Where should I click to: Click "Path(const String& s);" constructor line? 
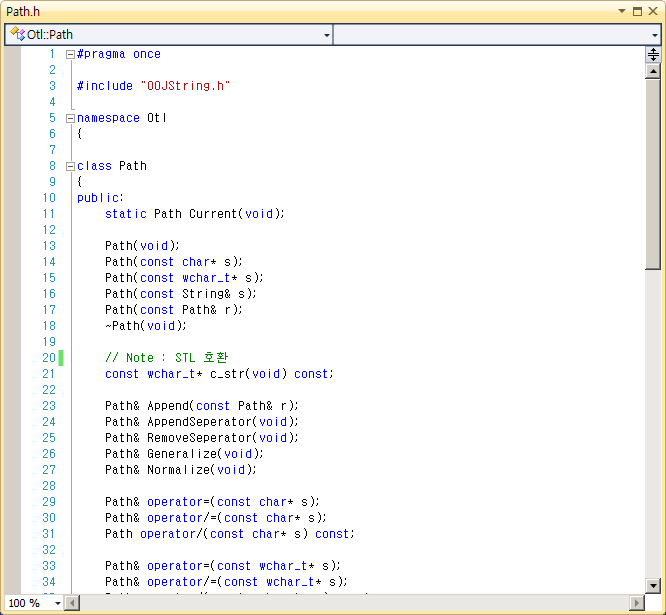[181, 294]
